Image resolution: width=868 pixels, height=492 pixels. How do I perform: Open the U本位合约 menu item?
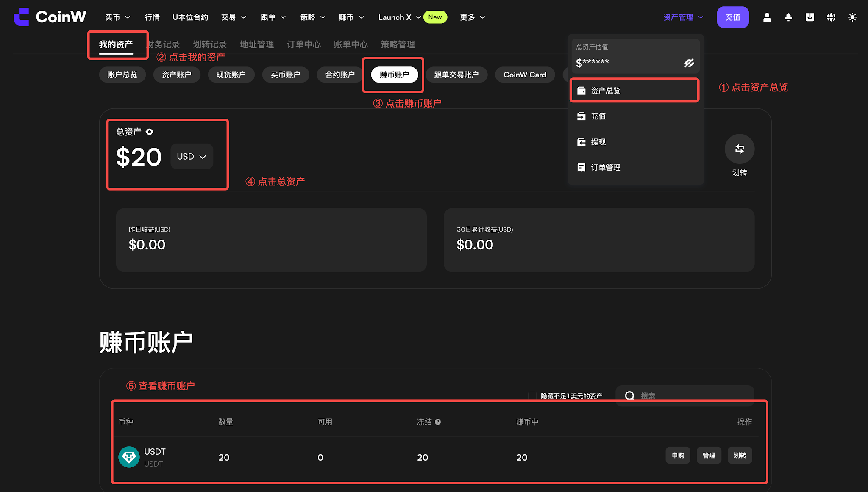pyautogui.click(x=190, y=17)
